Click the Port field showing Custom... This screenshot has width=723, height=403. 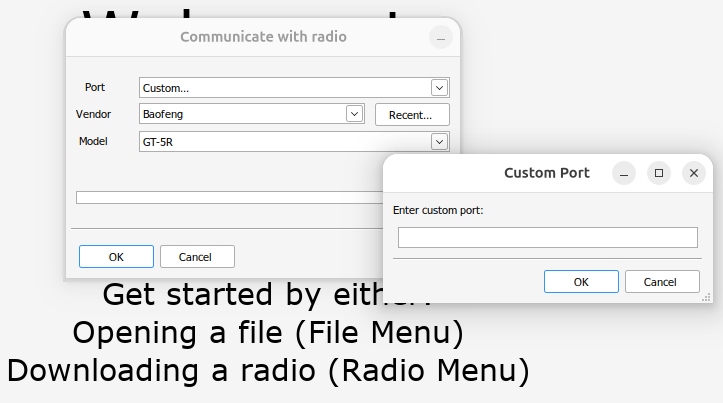click(x=285, y=87)
